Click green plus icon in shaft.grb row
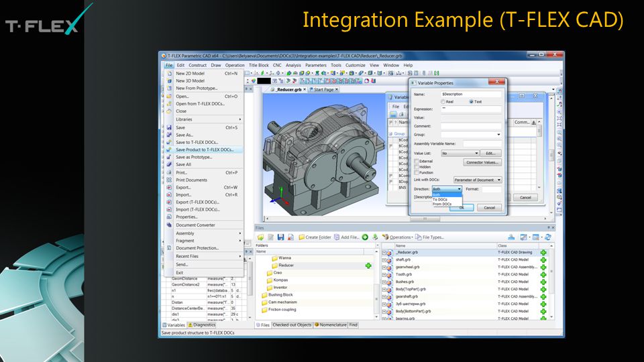Image resolution: width=644 pixels, height=362 pixels. [543, 260]
